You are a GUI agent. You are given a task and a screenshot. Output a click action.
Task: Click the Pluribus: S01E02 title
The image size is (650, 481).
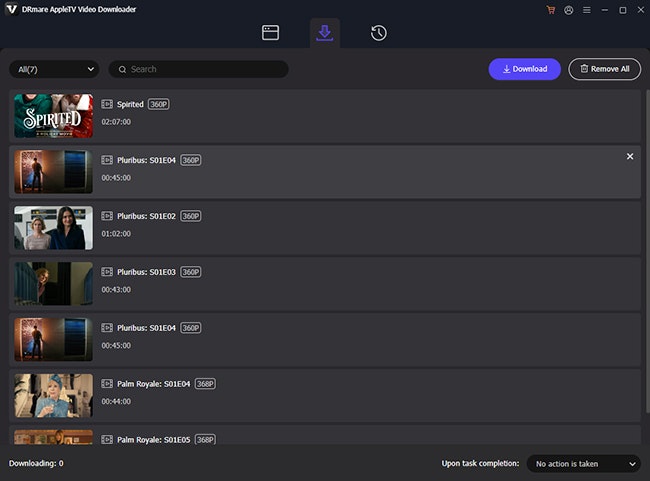[x=146, y=216]
